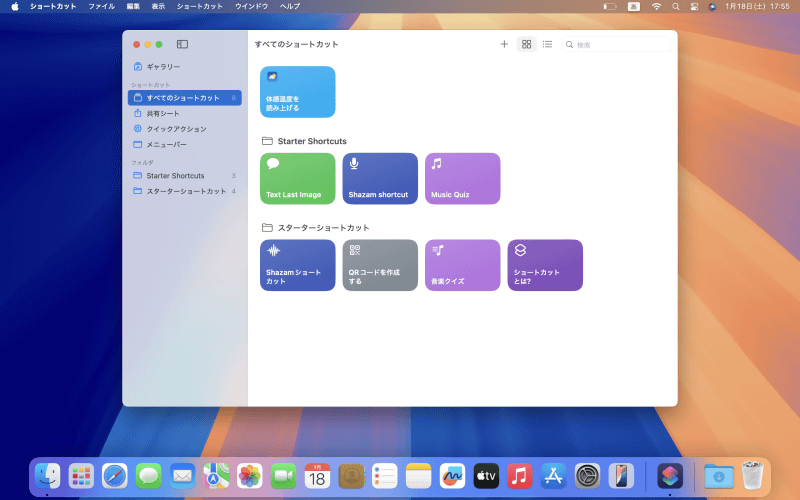Viewport: 800px width, 500px height.
Task: Open Maps from the Dock
Action: coord(216,476)
